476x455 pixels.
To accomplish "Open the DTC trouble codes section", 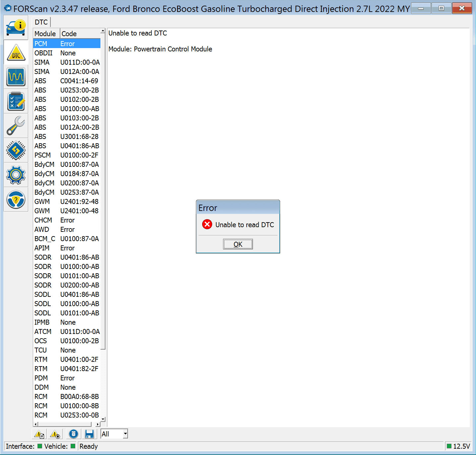I will (16, 52).
